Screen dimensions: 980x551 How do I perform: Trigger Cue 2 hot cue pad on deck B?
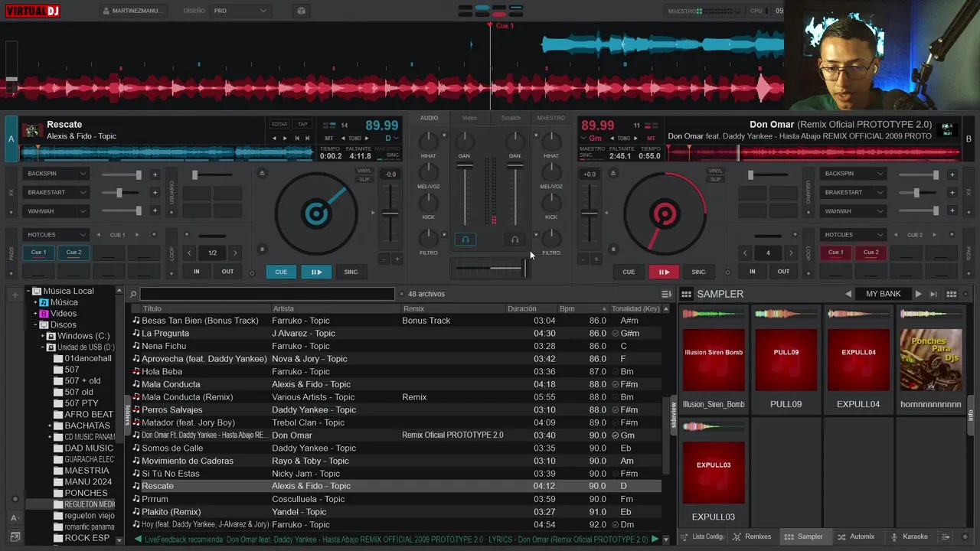point(871,253)
